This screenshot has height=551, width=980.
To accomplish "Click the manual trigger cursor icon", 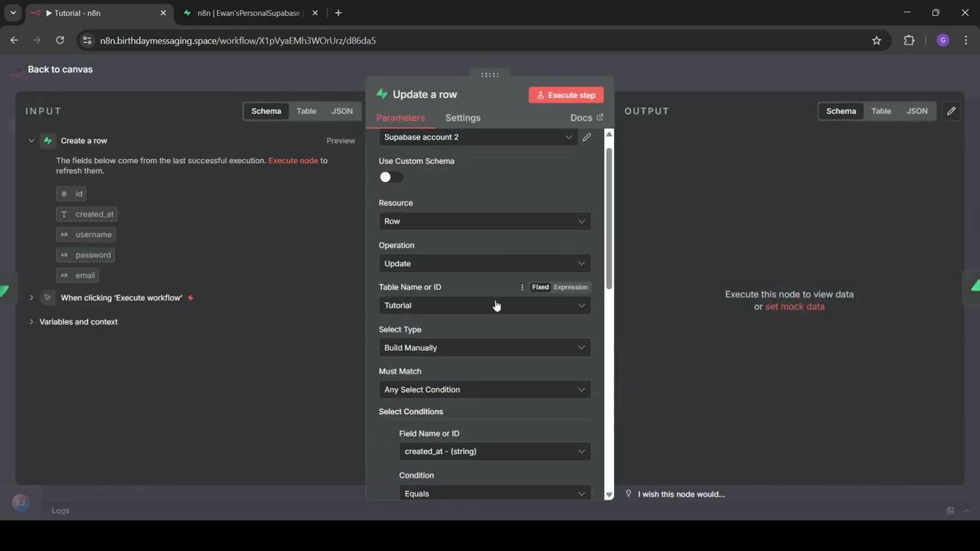I will (x=47, y=298).
